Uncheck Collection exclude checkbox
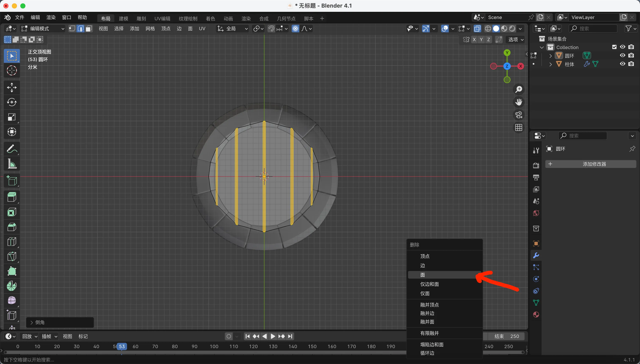The height and width of the screenshot is (364, 640). coord(614,47)
